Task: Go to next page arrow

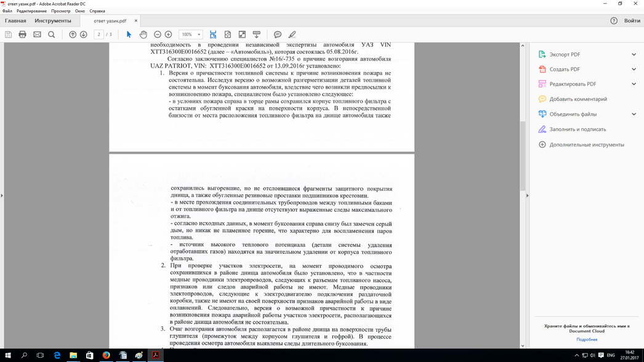Action: pyautogui.click(x=84, y=34)
